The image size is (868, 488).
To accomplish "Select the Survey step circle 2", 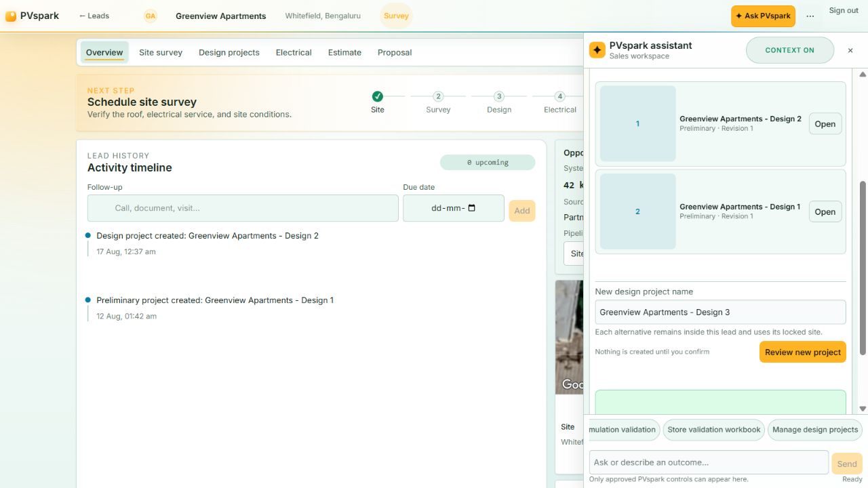I will pos(438,96).
